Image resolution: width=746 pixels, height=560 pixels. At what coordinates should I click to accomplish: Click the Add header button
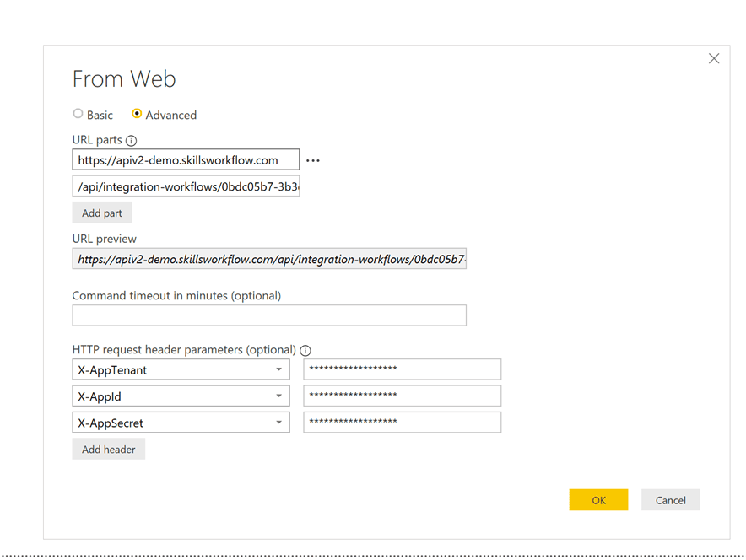click(109, 450)
